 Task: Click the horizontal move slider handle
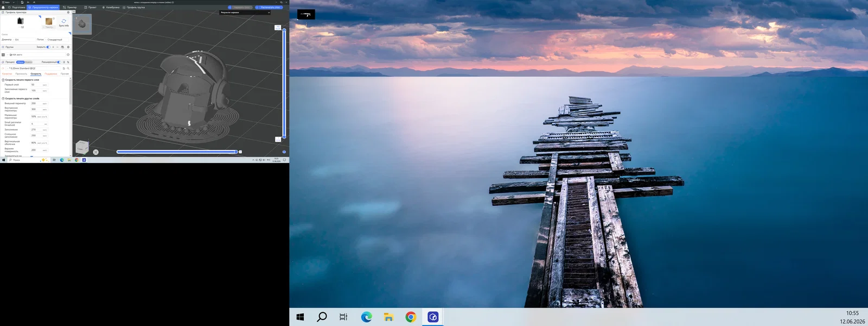point(237,152)
